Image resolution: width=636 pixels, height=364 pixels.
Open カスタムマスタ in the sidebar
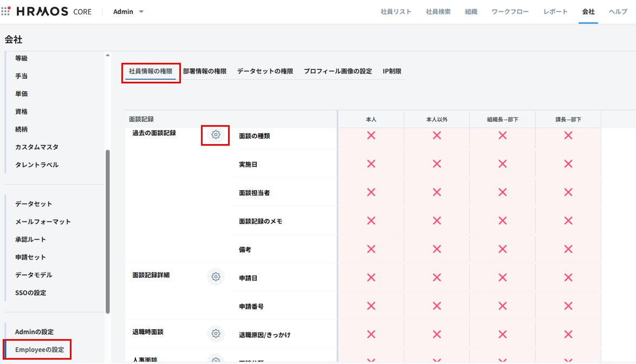point(37,147)
